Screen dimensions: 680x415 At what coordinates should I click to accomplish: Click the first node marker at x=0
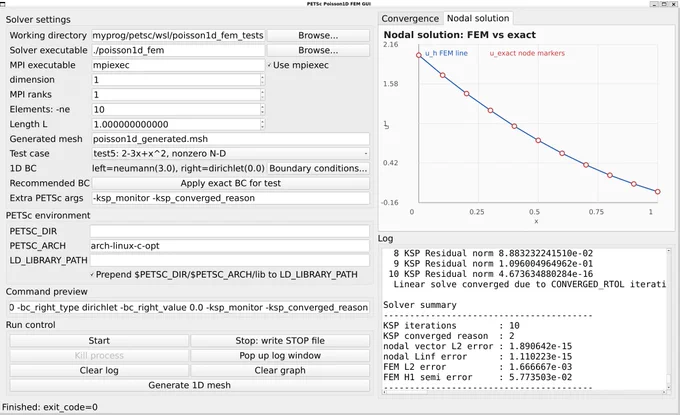click(419, 55)
